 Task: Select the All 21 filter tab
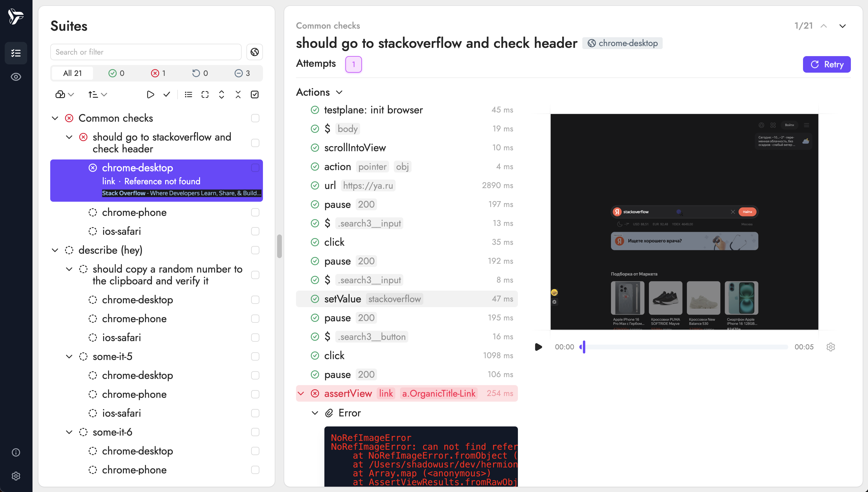pos(72,73)
